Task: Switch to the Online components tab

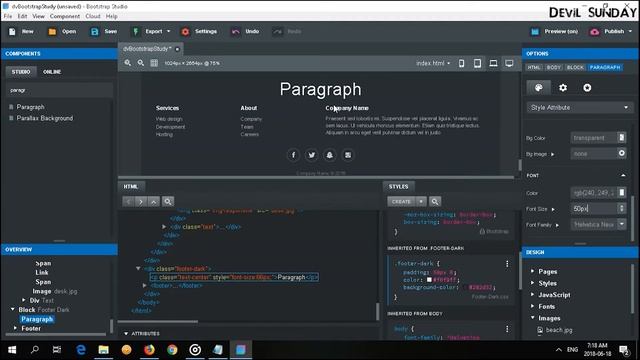Action: [x=52, y=71]
